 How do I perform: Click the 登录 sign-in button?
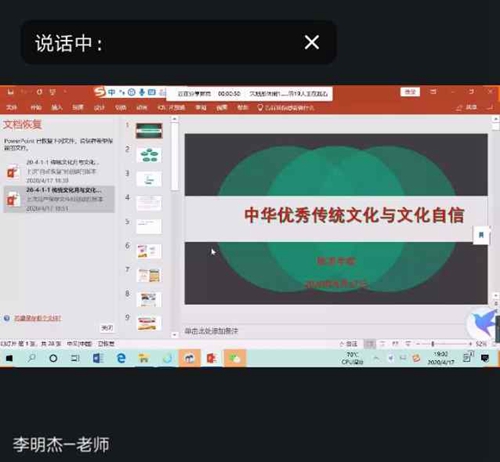[x=410, y=92]
